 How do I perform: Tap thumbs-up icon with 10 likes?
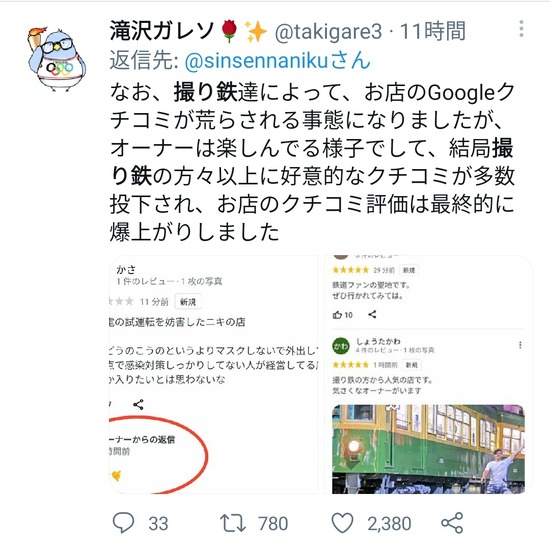pyautogui.click(x=337, y=315)
